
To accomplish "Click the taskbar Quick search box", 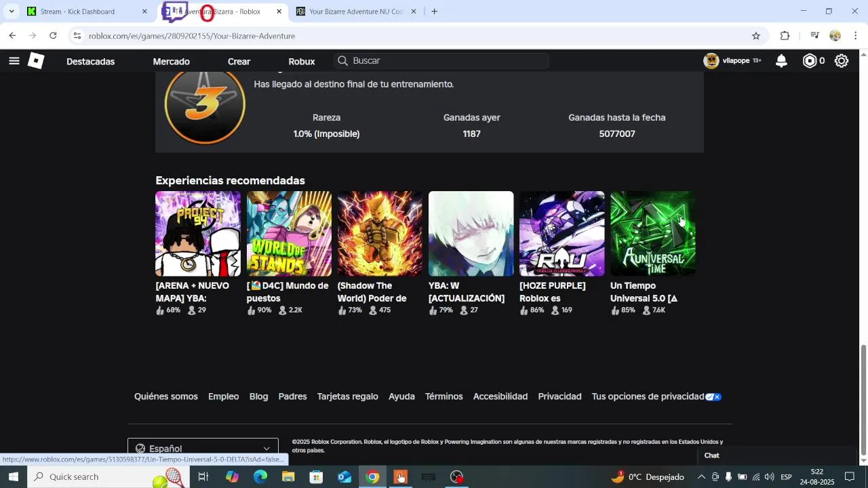I will pyautogui.click(x=108, y=476).
